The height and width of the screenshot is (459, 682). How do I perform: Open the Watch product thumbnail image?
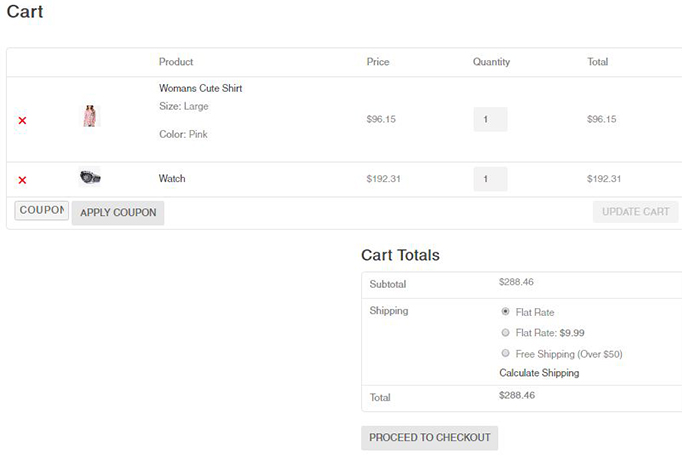pyautogui.click(x=90, y=178)
